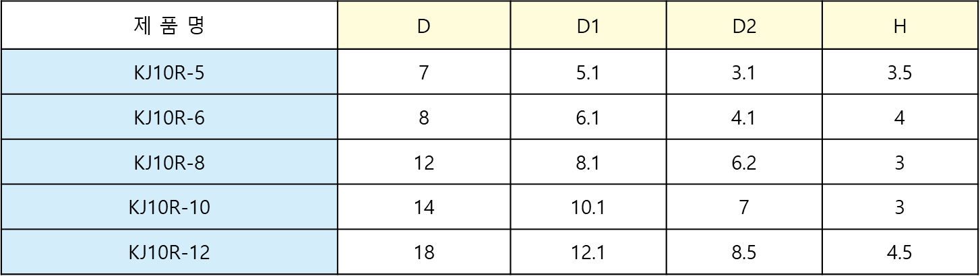Screen dimensions: 980x276
Task: Select the D value 12
Action: (x=424, y=162)
